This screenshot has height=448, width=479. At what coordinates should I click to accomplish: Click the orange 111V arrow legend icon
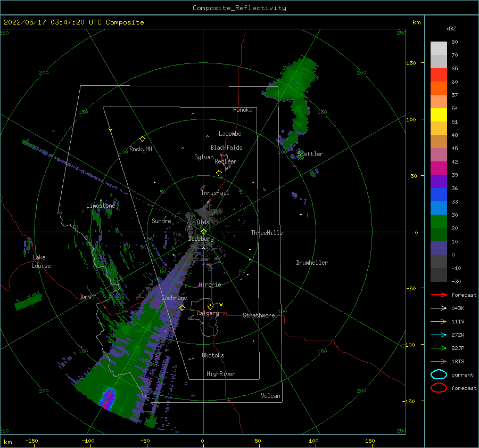click(x=439, y=321)
